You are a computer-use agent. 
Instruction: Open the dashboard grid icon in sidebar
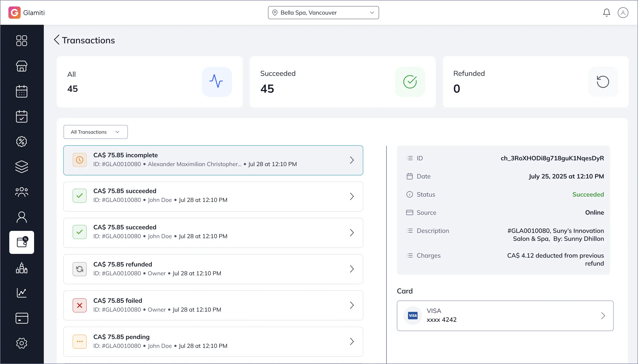click(21, 41)
